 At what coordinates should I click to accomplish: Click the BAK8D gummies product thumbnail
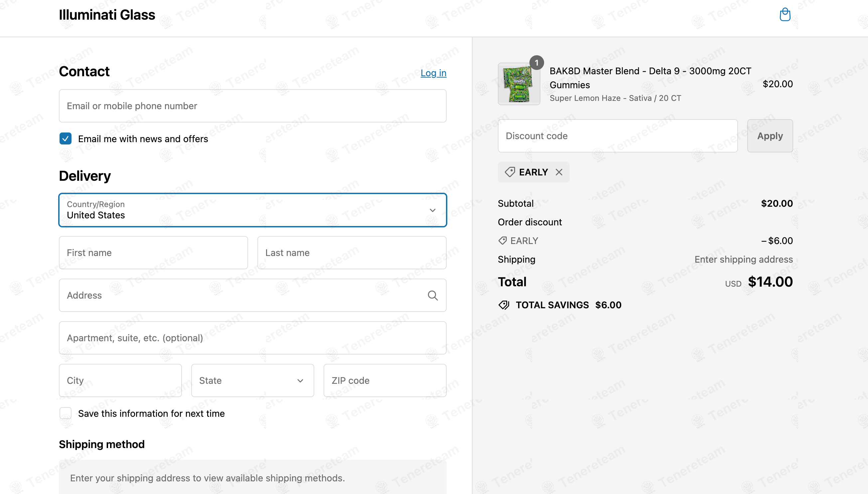519,84
